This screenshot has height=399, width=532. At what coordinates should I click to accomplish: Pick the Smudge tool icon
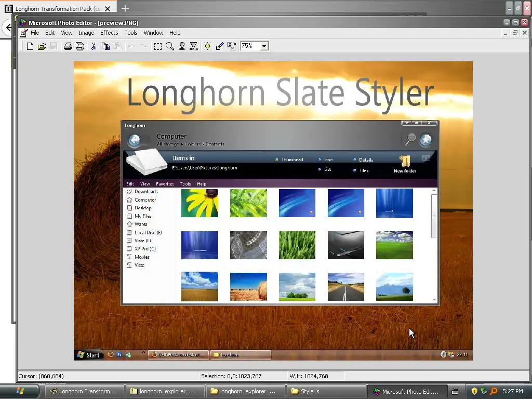coord(182,46)
